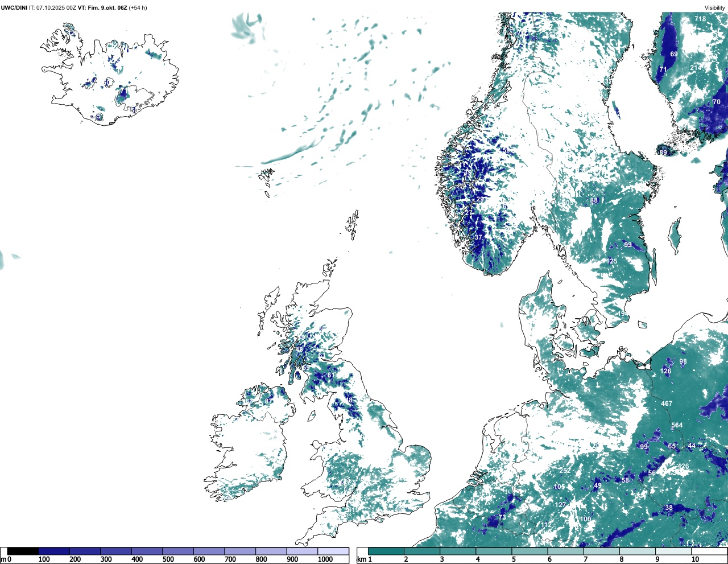This screenshot has height=564, width=728.
Task: Pick the 900–1000 m pale lavender legend segment
Action: coord(302,551)
